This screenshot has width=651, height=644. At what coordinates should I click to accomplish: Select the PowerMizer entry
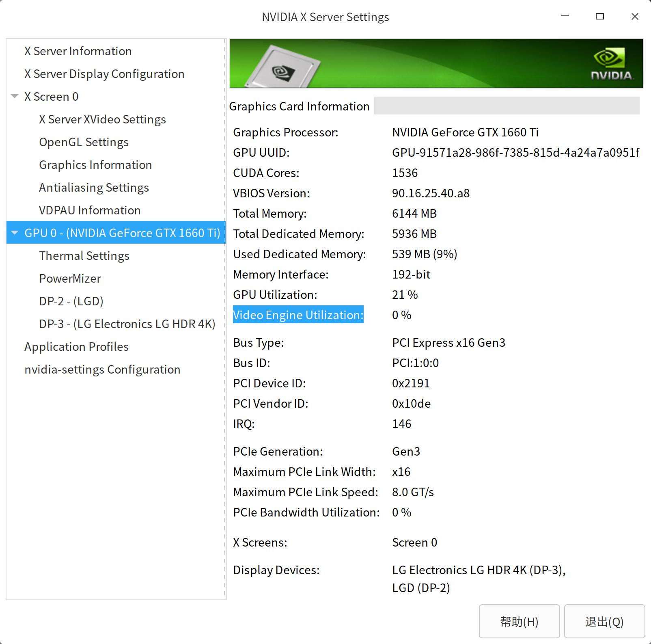70,279
